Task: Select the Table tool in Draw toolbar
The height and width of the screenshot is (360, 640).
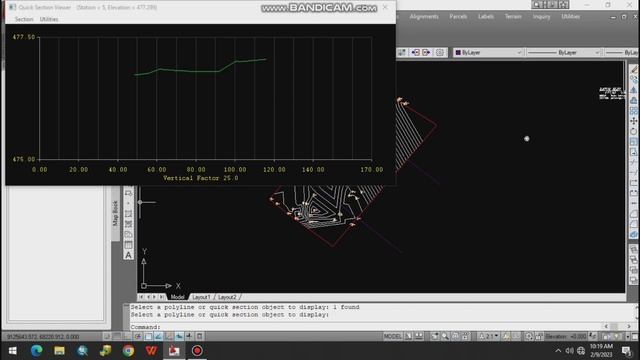Action: tap(129, 245)
